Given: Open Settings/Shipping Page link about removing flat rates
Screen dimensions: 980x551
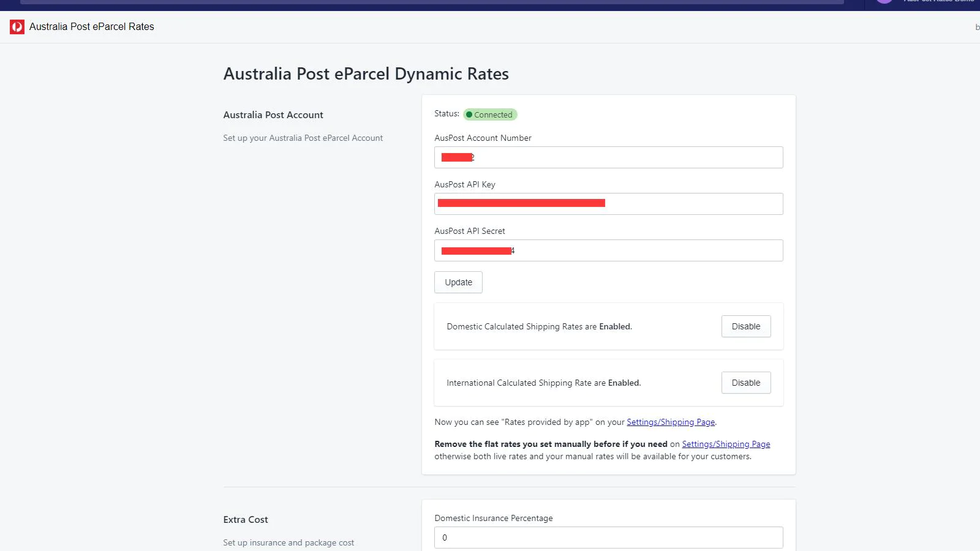Looking at the screenshot, I should [726, 444].
